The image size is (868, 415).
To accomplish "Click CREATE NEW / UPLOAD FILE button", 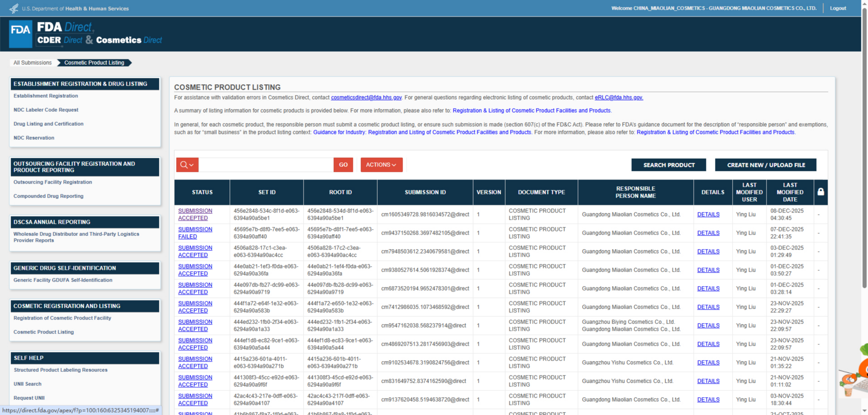I will pyautogui.click(x=766, y=165).
